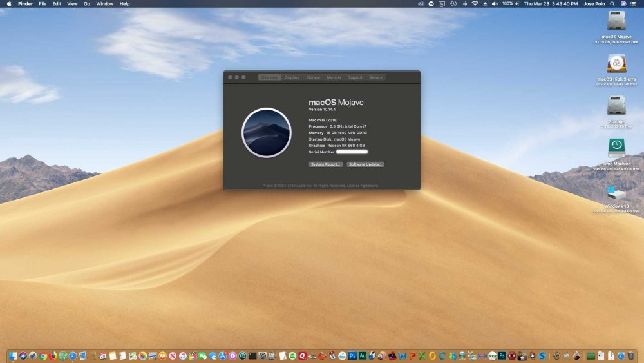Click the battery 100% indicator

pyautogui.click(x=511, y=4)
